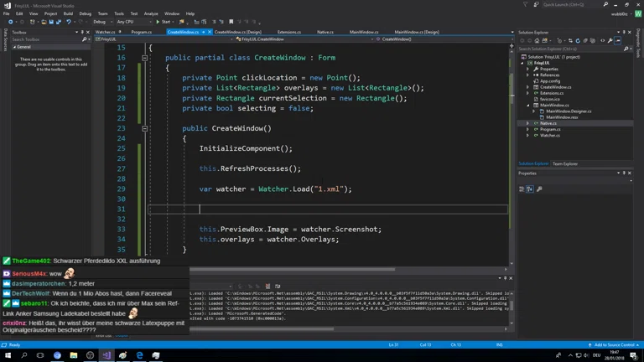Image resolution: width=644 pixels, height=362 pixels.
Task: Open the Any CPU platform dropdown
Action: click(127, 22)
